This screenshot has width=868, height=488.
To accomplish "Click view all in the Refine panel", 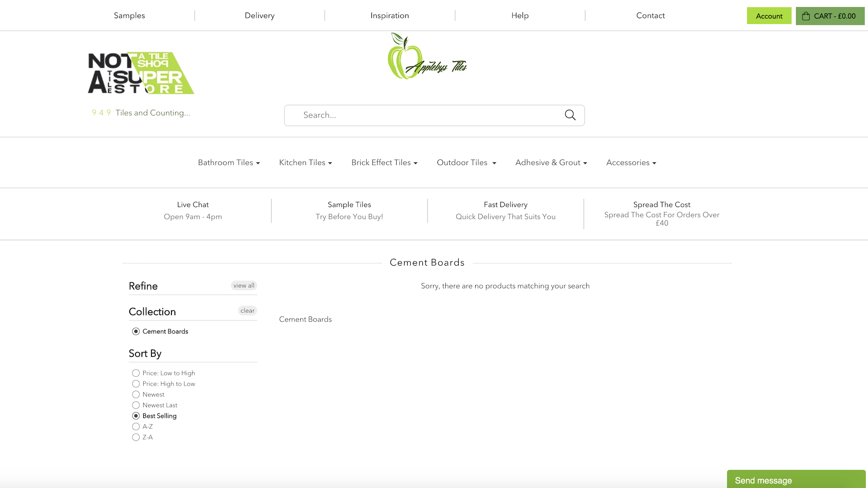I will click(244, 285).
